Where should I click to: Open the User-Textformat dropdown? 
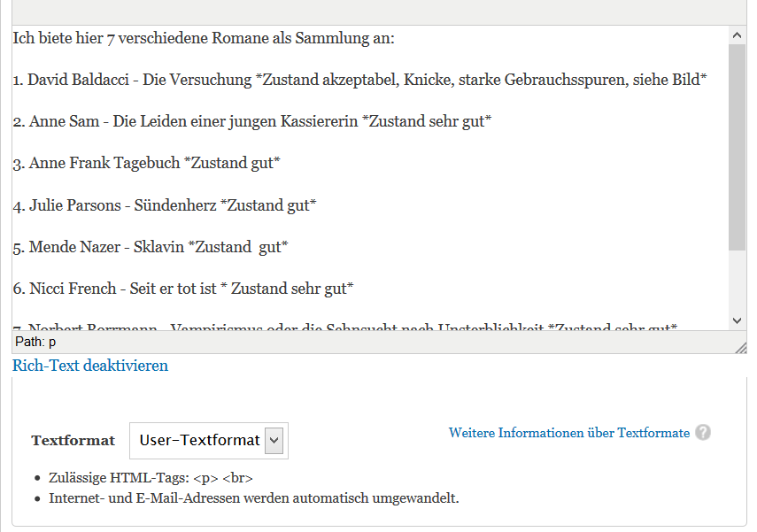click(209, 440)
